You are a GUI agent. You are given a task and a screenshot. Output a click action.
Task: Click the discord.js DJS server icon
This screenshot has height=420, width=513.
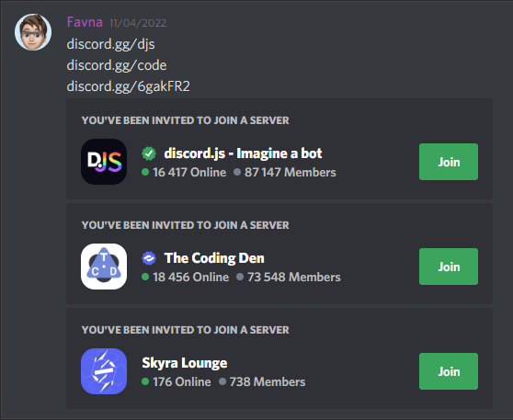click(x=104, y=162)
